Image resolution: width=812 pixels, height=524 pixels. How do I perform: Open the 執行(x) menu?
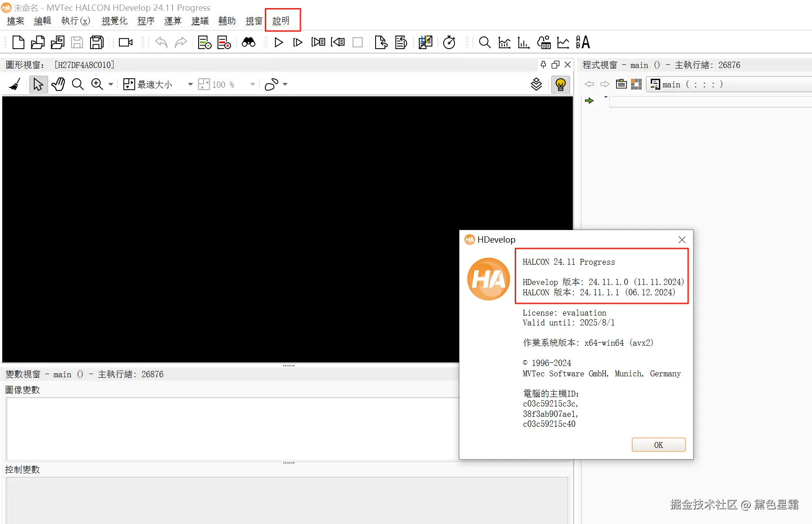tap(76, 21)
